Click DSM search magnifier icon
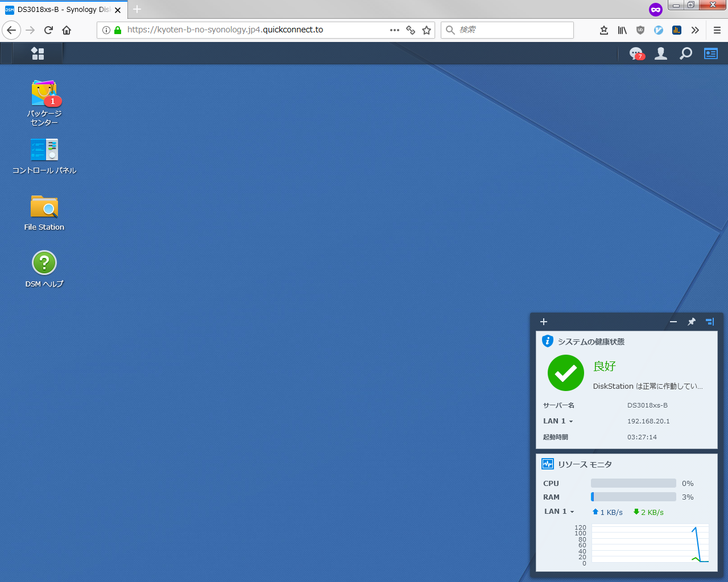728x582 pixels. tap(686, 53)
